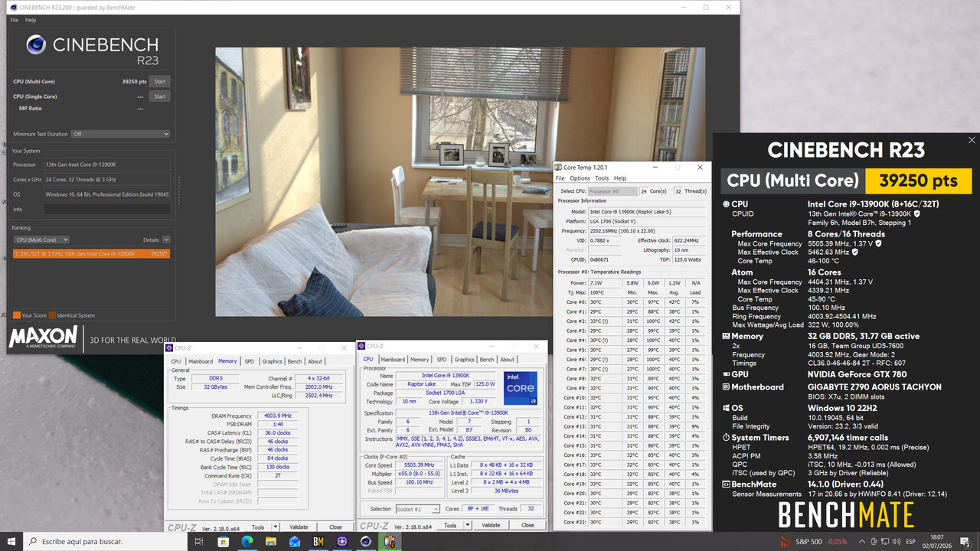Image resolution: width=980 pixels, height=551 pixels.
Task: Expand Tools dropdown arrow in right CPU-Z
Action: pos(466,526)
